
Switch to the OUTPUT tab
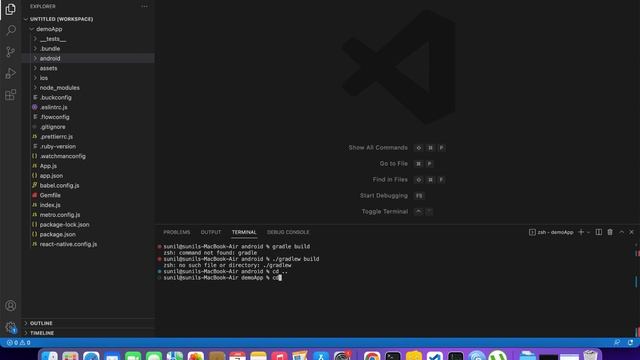tap(211, 232)
